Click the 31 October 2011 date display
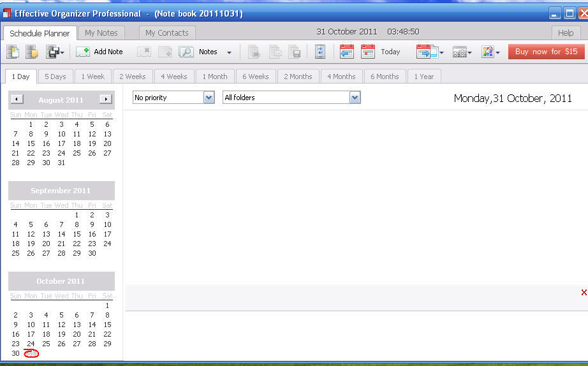The height and width of the screenshot is (366, 588). 347,32
